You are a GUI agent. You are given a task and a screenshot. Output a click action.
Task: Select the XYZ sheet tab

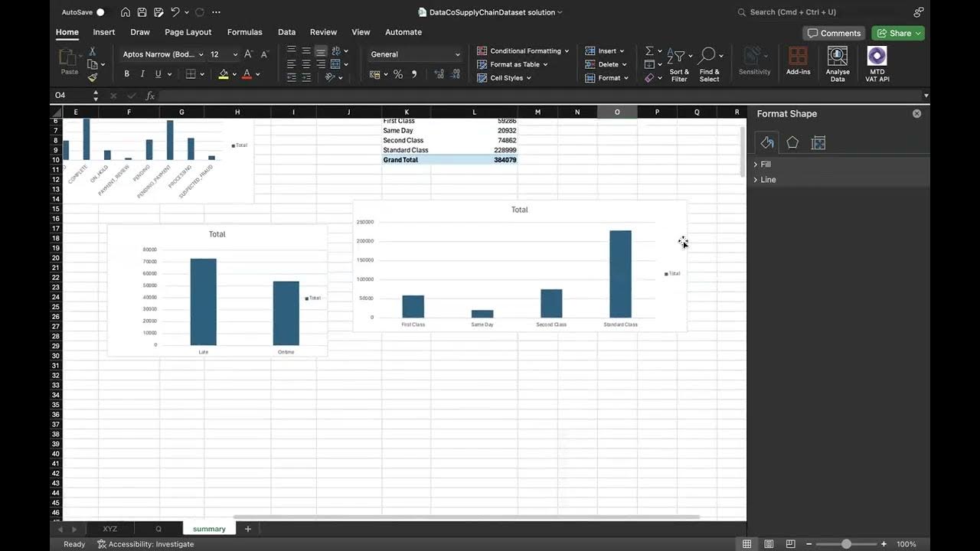110,529
